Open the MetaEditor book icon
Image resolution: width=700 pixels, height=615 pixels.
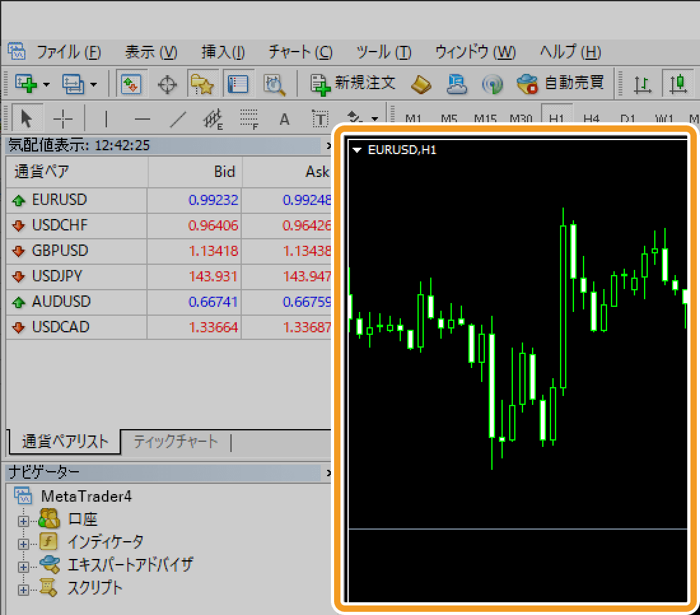coord(421,83)
